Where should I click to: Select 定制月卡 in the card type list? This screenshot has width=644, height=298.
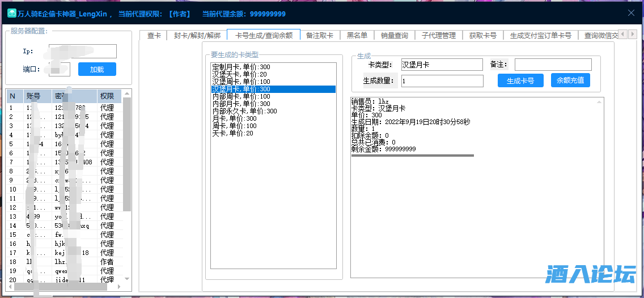241,67
